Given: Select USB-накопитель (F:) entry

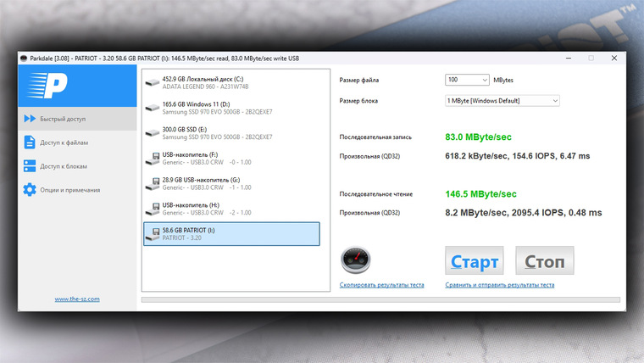Looking at the screenshot, I should coord(231,159).
